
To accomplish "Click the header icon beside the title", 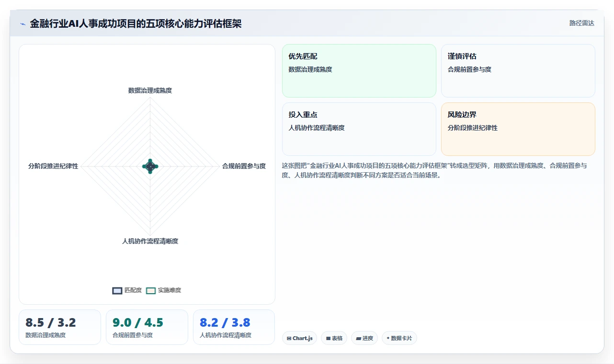I will click(23, 24).
